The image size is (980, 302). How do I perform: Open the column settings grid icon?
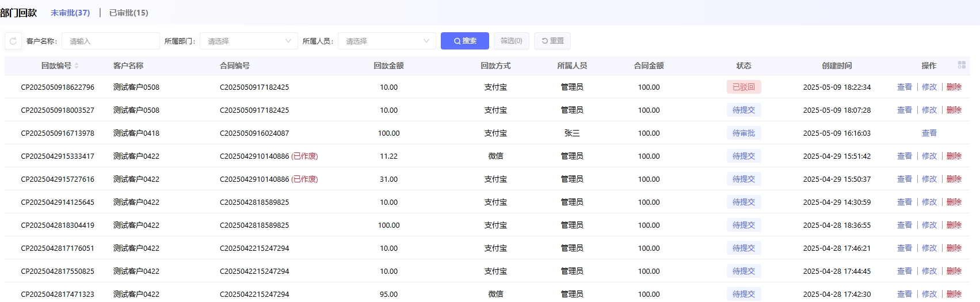point(962,65)
